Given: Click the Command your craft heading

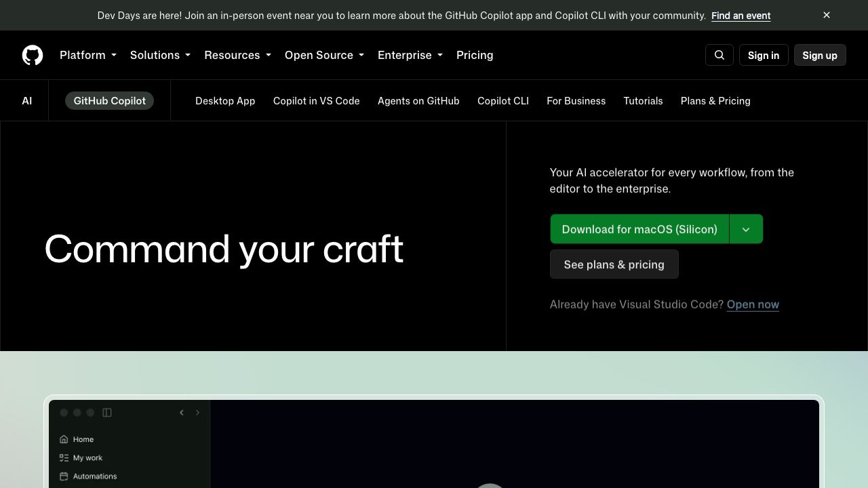Looking at the screenshot, I should point(224,249).
